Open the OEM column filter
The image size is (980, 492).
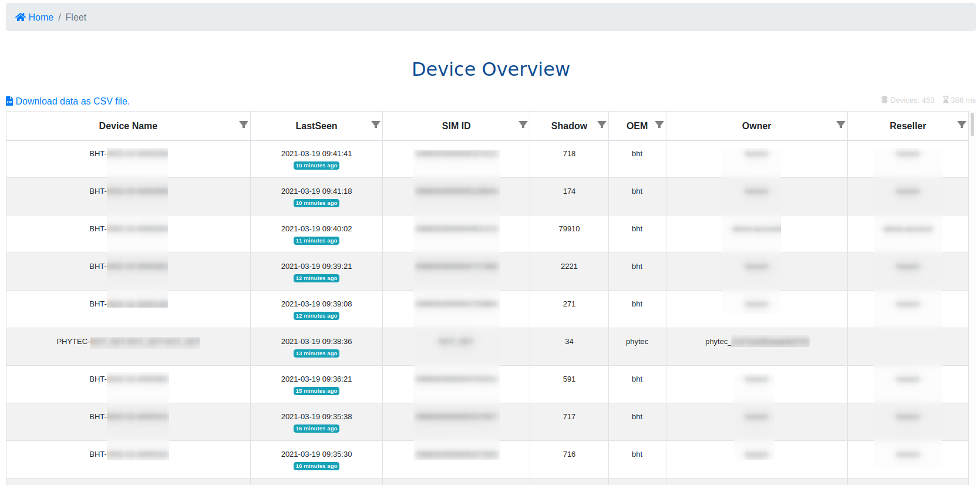point(659,124)
